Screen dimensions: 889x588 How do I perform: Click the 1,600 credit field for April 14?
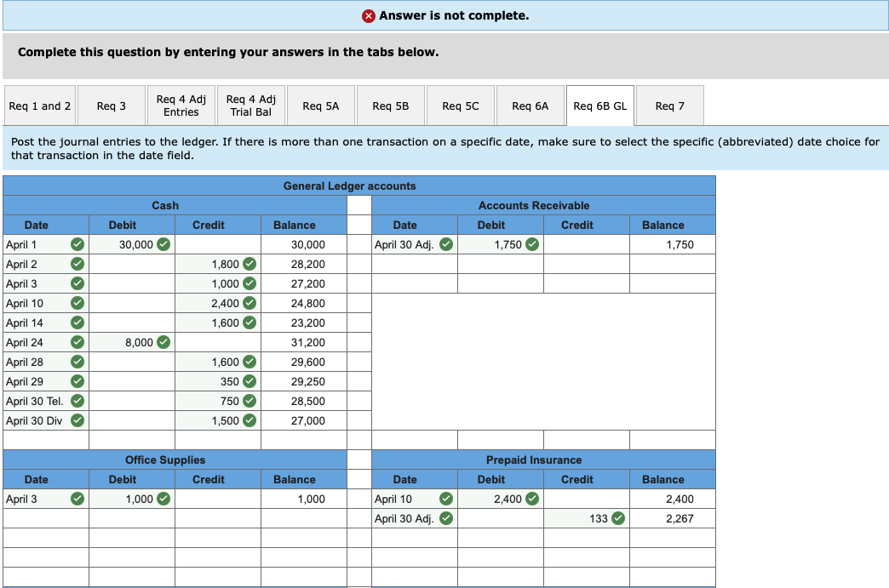pos(218,323)
